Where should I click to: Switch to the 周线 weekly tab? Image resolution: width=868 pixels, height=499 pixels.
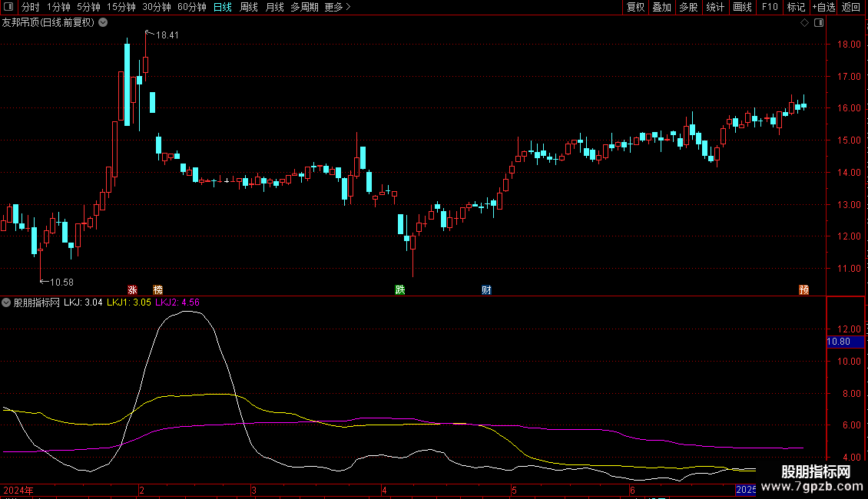point(249,7)
